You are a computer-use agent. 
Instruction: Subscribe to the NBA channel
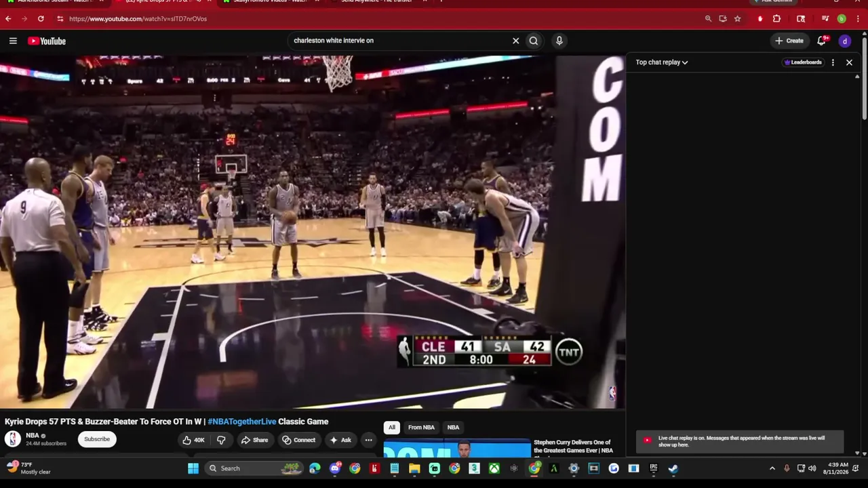pyautogui.click(x=97, y=439)
